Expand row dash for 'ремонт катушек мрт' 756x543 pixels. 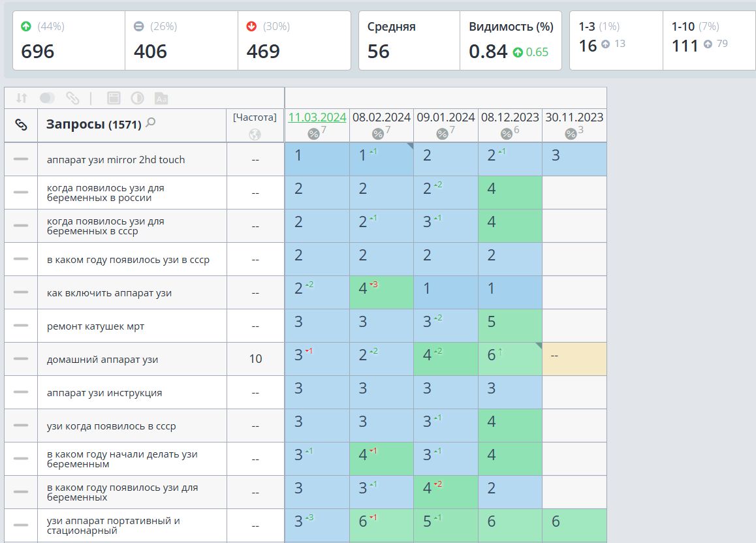coord(21,326)
